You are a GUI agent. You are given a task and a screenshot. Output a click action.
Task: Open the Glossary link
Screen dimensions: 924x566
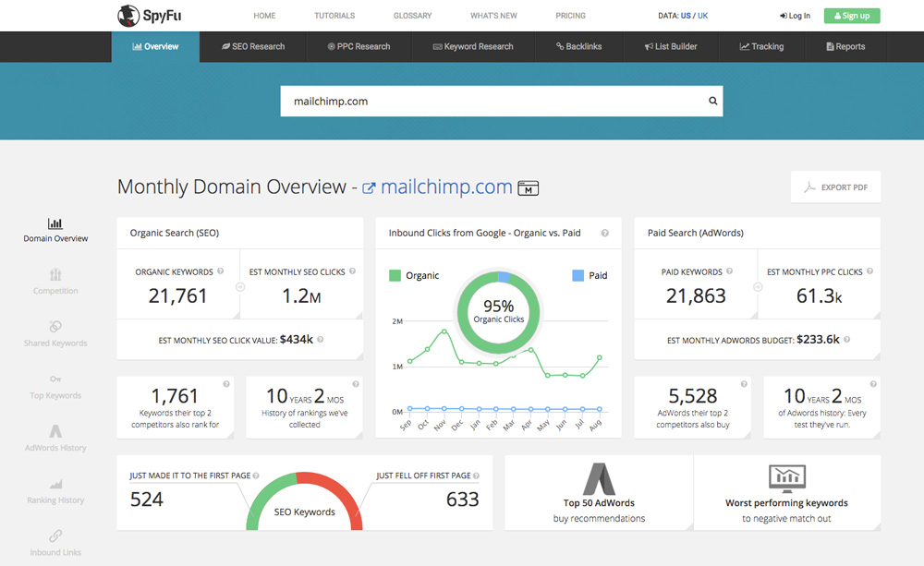(412, 16)
